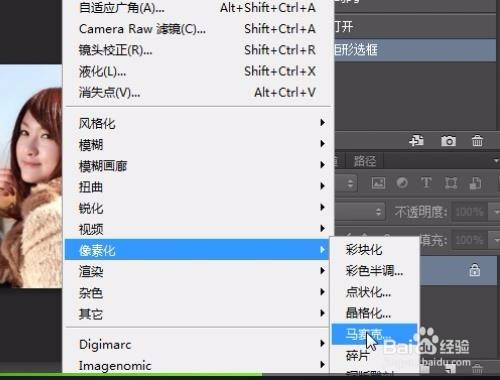The image size is (500, 380).
Task: Choose 马赛克 mosaic filter
Action: coord(374,334)
